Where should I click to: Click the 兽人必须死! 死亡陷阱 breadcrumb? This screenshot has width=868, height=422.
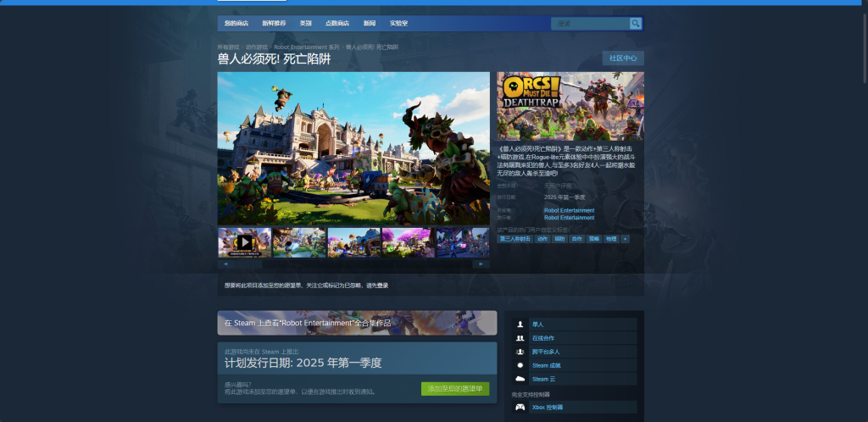pyautogui.click(x=372, y=47)
